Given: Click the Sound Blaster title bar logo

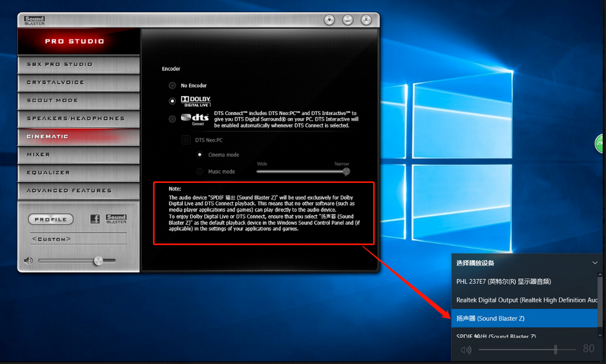Looking at the screenshot, I should pos(34,20).
